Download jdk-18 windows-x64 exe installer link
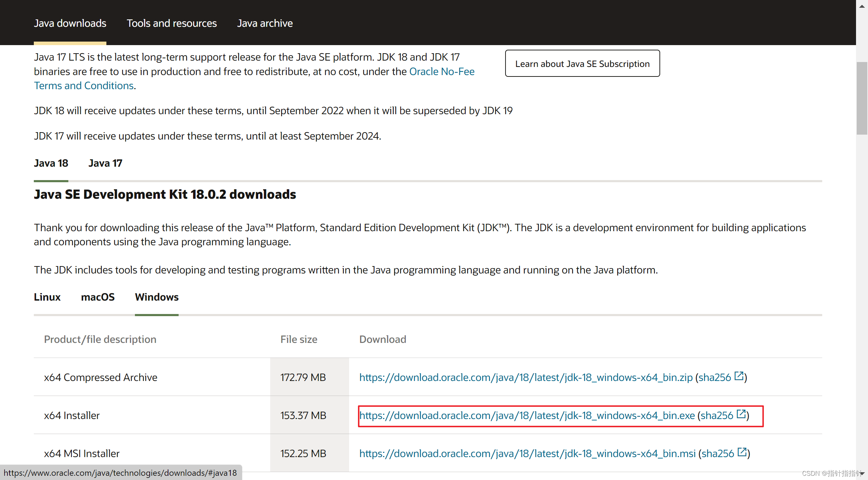868x480 pixels. pos(527,416)
